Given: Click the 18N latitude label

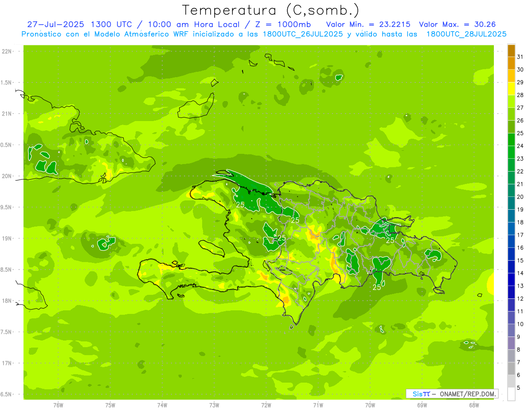Looking at the screenshot, I should tap(7, 301).
